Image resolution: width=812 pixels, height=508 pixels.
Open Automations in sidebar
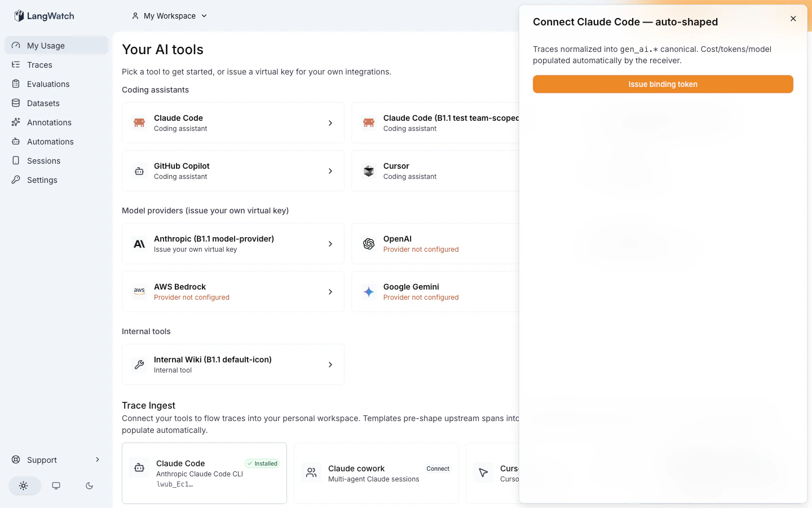pos(56,142)
